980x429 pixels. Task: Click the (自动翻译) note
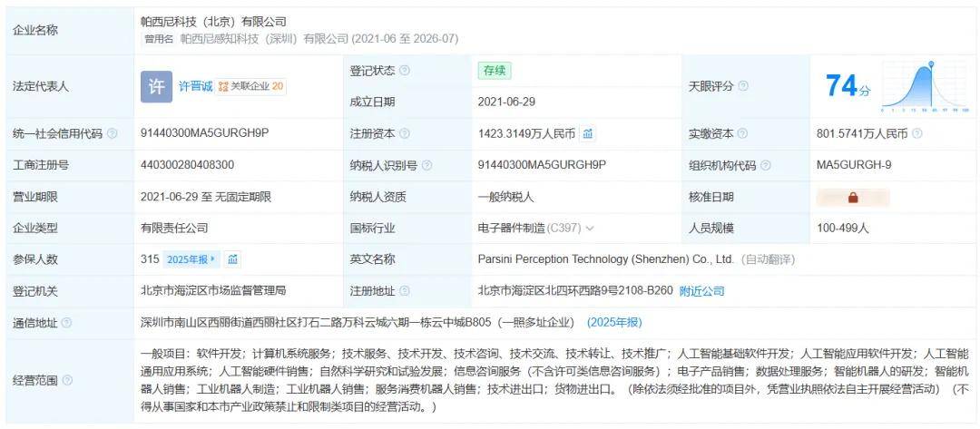768,259
